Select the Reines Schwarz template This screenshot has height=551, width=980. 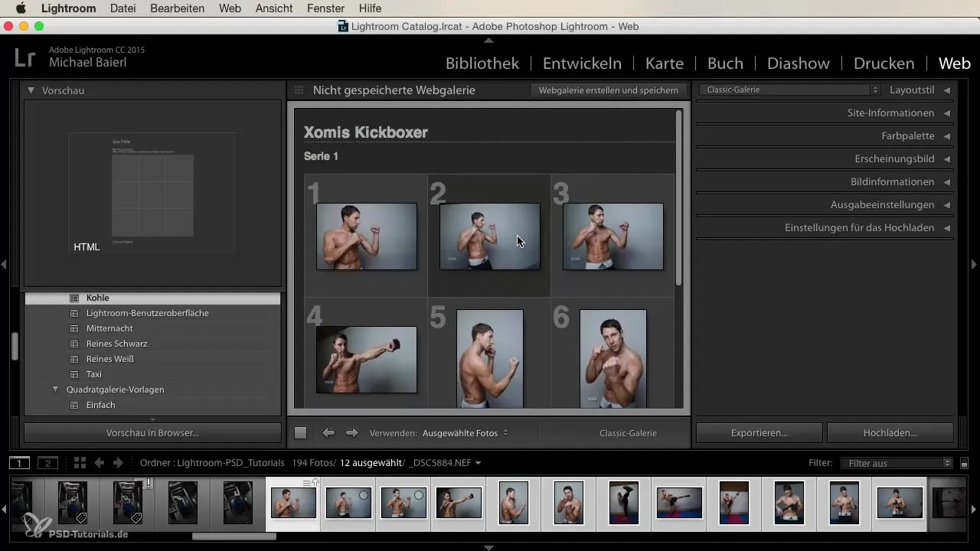point(116,344)
